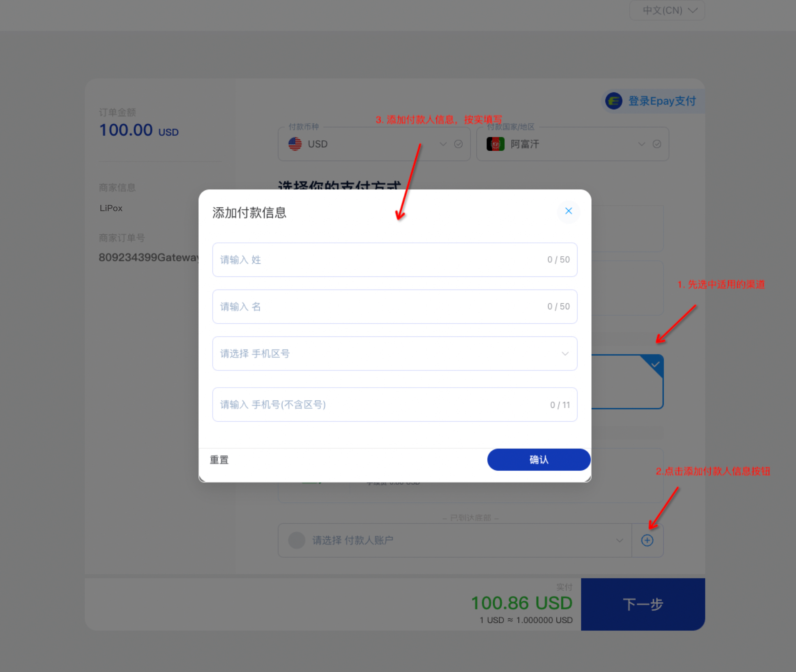Viewport: 796px width, 672px height.
Task: Focus the 手机号(不含区号) phone number field
Action: 395,405
